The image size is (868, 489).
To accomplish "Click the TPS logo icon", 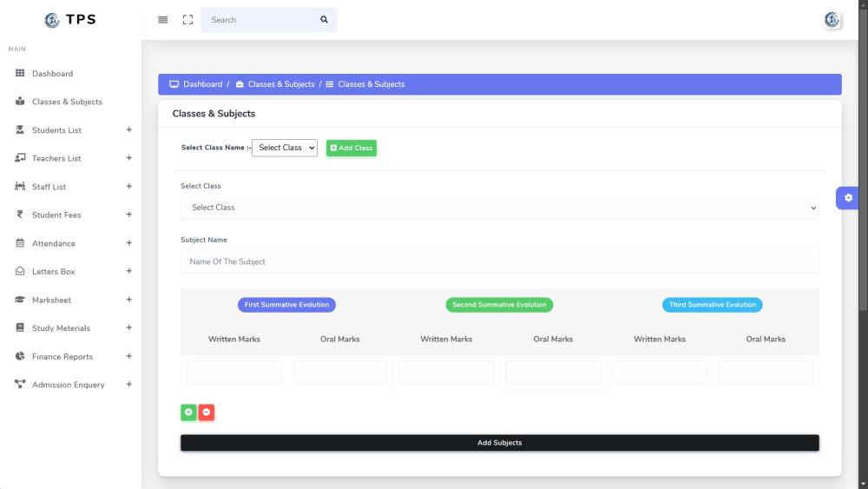I will pos(52,20).
